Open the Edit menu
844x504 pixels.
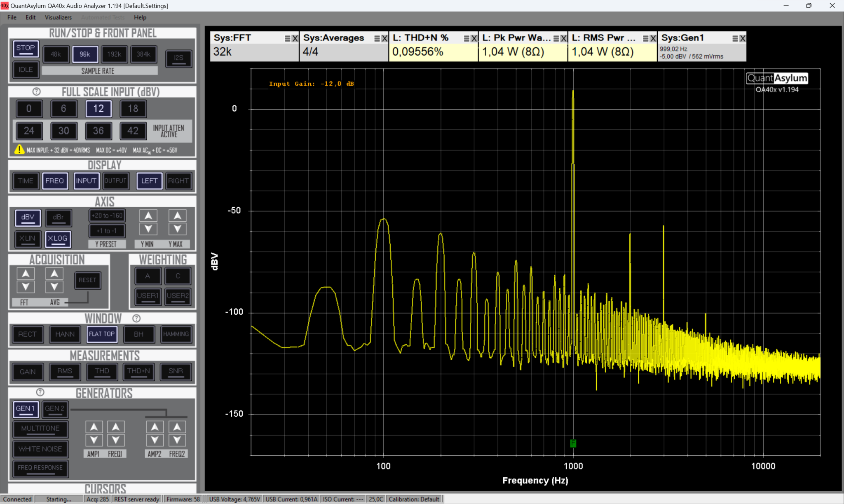(30, 17)
